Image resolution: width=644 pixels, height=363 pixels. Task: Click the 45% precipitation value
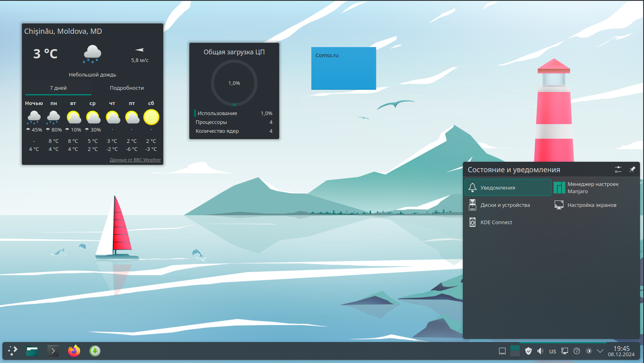point(37,130)
